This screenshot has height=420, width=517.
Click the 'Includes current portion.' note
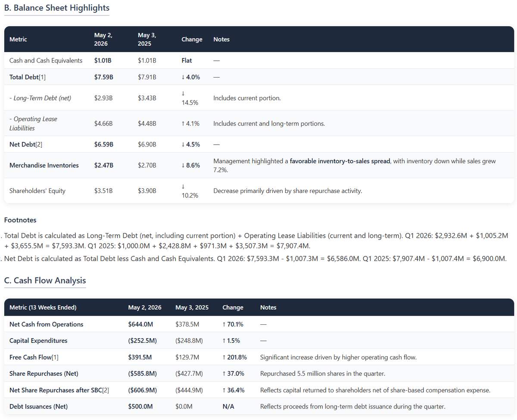point(247,98)
